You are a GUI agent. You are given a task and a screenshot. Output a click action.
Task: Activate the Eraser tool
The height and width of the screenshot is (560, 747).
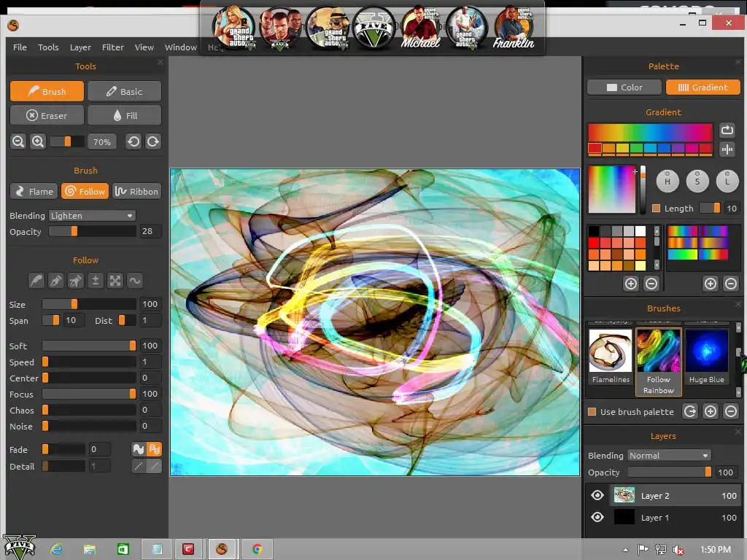point(47,115)
